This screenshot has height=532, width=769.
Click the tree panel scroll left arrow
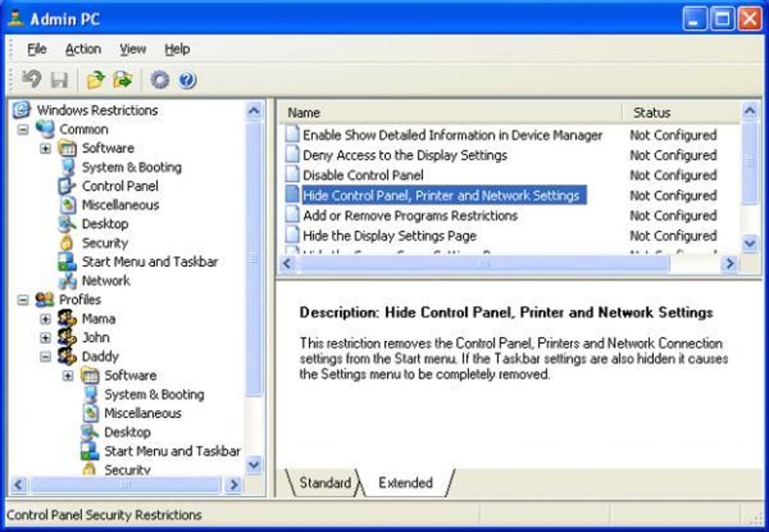19,485
